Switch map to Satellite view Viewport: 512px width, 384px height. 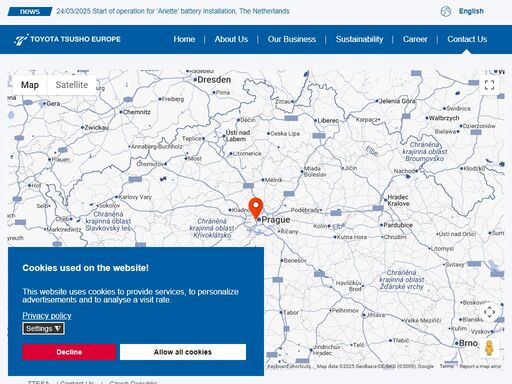72,85
